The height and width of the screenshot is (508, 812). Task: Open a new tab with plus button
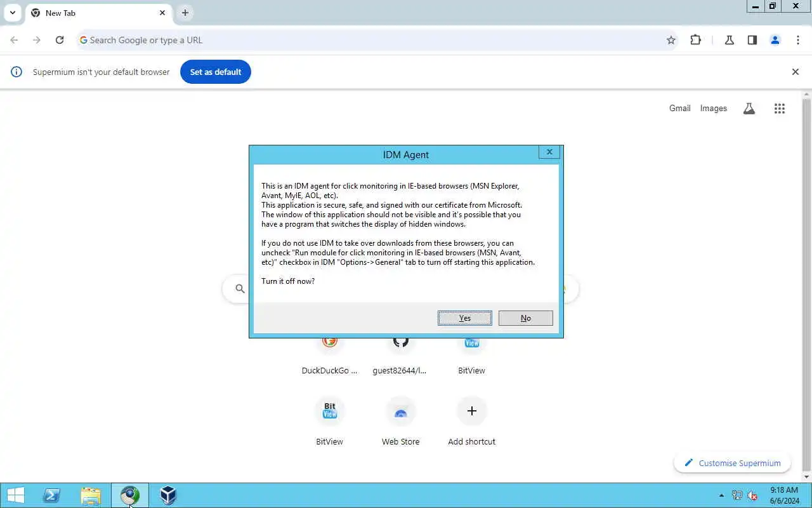coord(185,13)
